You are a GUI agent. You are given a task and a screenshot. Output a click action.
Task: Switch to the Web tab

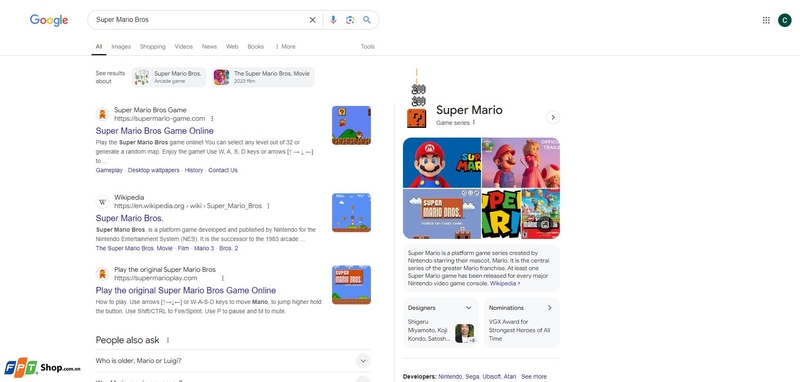232,46
